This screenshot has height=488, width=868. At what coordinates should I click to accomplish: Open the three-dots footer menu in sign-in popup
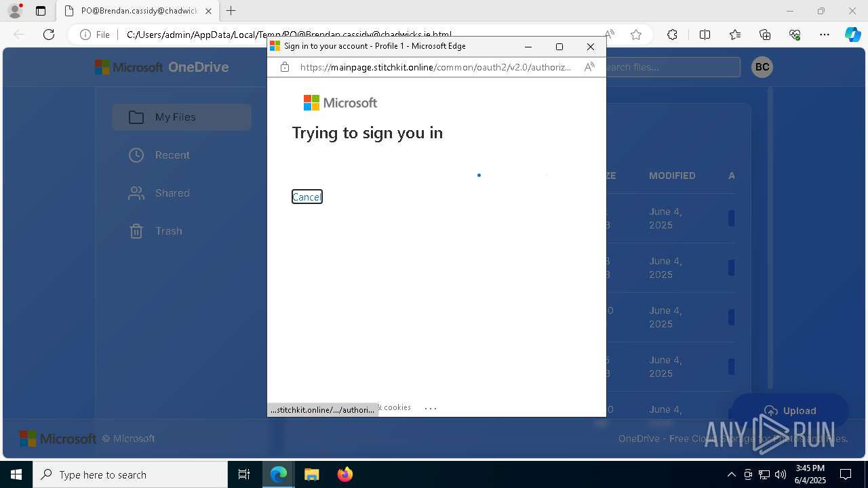coord(431,408)
